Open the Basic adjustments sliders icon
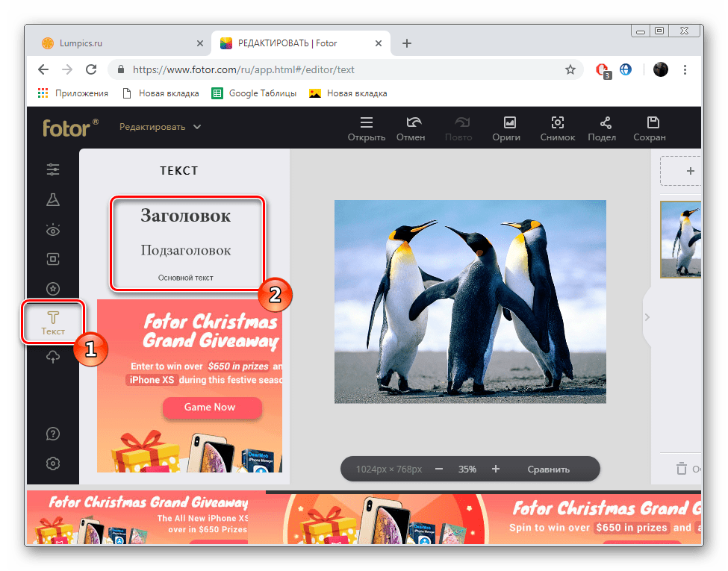Image resolution: width=728 pixels, height=571 pixels. tap(53, 170)
